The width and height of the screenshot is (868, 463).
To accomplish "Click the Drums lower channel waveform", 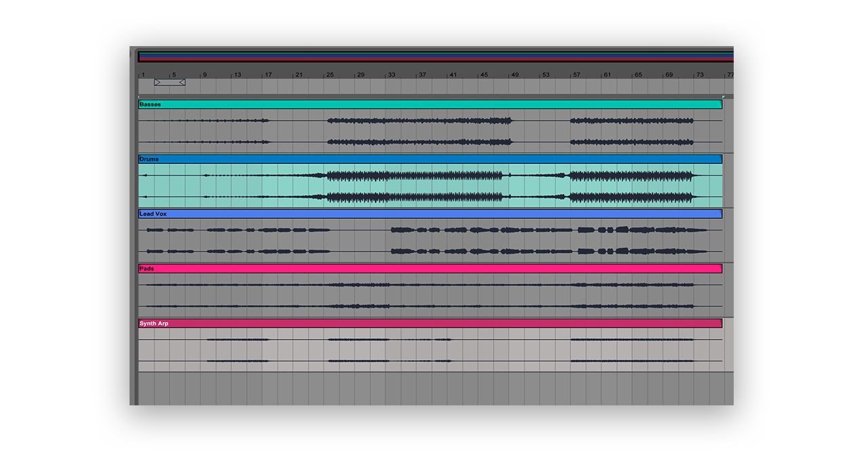I will (x=431, y=197).
